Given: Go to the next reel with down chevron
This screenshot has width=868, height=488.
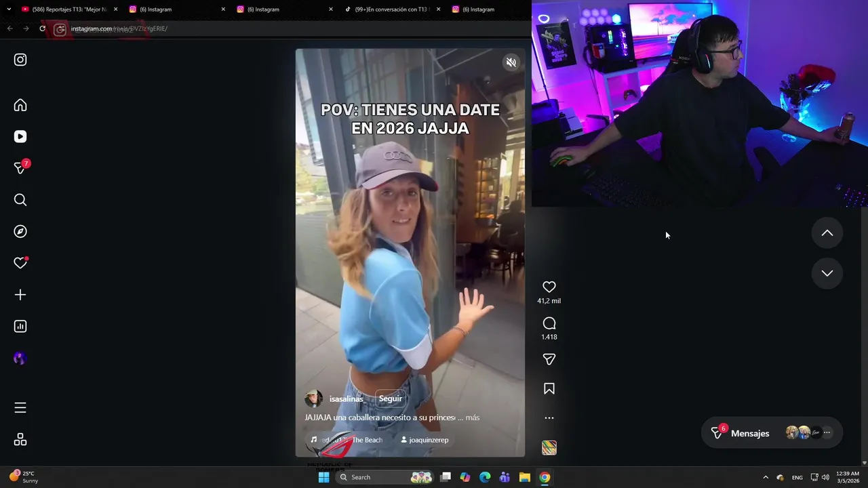Looking at the screenshot, I should pos(827,273).
